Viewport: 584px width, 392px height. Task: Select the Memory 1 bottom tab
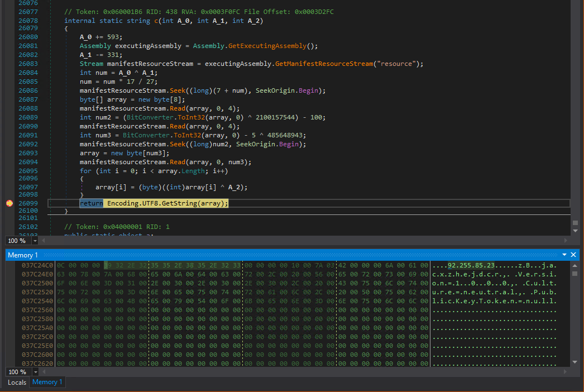tap(47, 382)
